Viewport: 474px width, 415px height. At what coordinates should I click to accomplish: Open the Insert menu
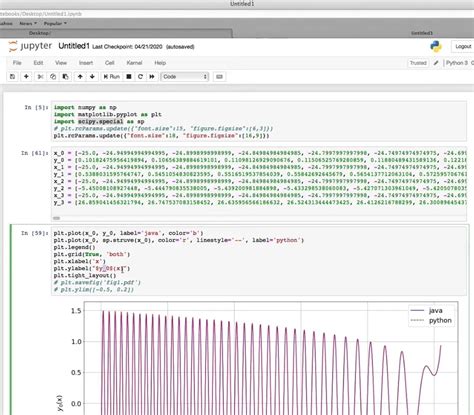coord(86,63)
